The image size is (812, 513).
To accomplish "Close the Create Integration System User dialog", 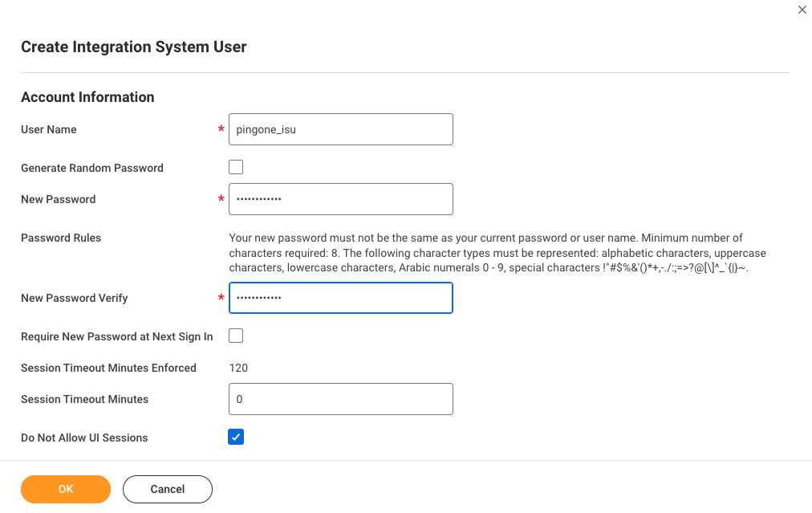I will coord(802,10).
